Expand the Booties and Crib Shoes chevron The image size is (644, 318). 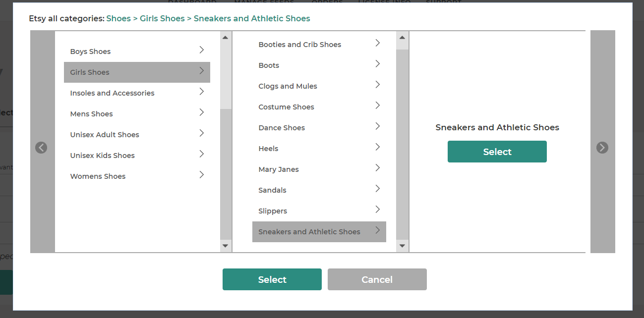point(378,43)
